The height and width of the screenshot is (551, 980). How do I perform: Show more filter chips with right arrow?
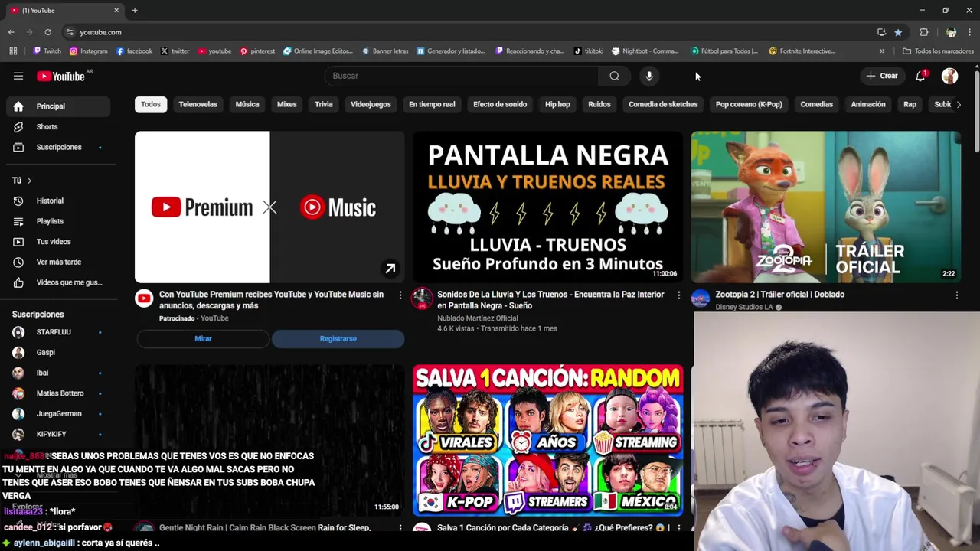[x=959, y=104]
